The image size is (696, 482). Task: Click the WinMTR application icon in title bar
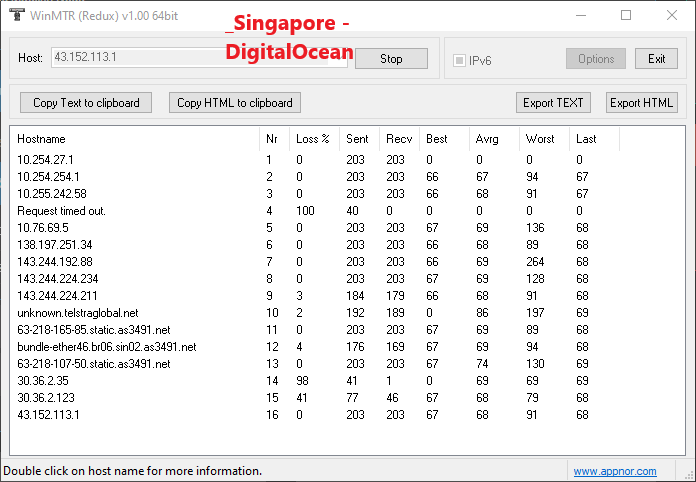[17, 15]
